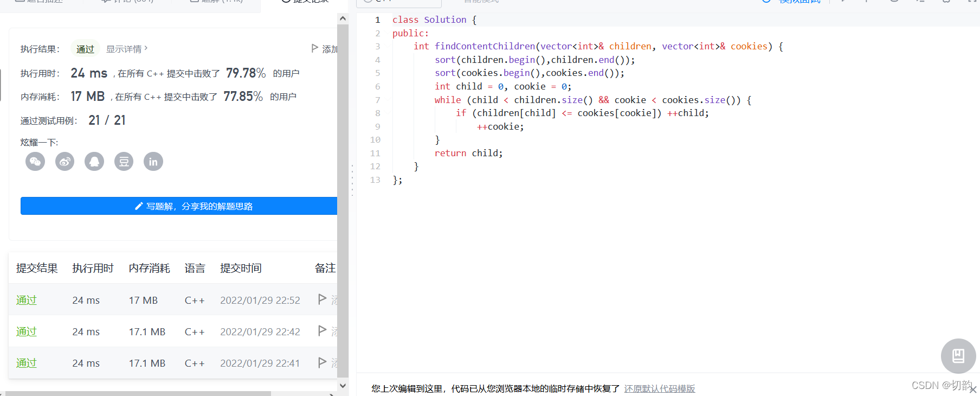Click the 提交结果 column header
The height and width of the screenshot is (396, 980).
click(x=37, y=268)
